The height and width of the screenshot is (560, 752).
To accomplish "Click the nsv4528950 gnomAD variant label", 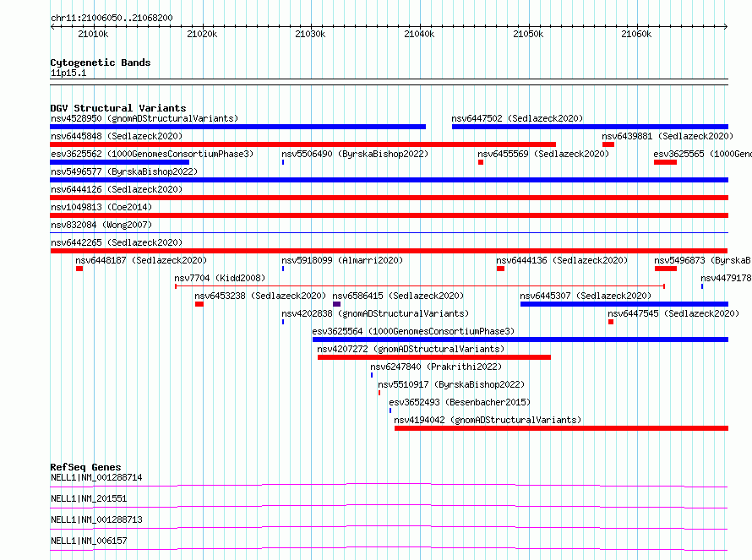I will click(144, 118).
